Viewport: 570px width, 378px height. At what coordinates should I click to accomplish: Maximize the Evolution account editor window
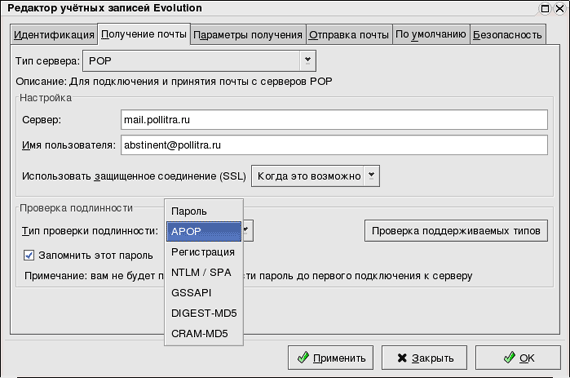pos(545,8)
